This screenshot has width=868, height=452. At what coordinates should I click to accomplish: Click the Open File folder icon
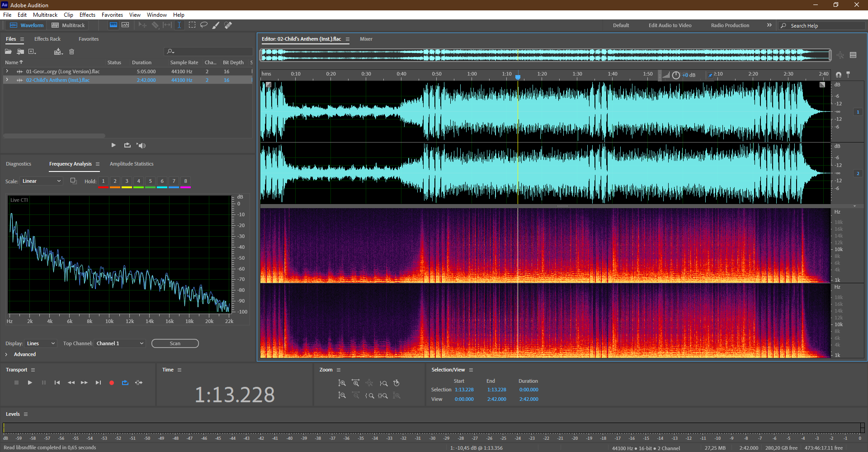tap(8, 52)
